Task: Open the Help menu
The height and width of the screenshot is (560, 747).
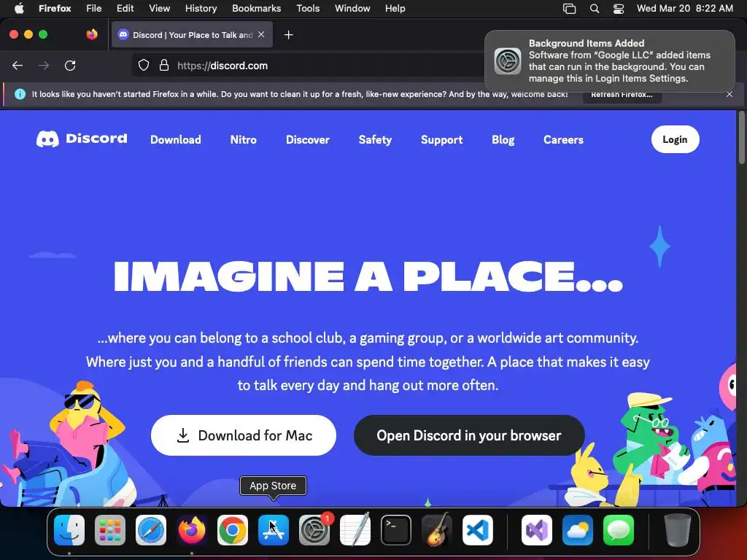Action: [395, 8]
